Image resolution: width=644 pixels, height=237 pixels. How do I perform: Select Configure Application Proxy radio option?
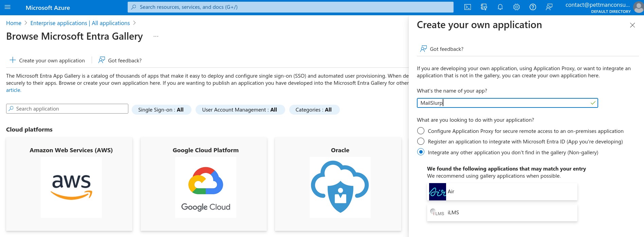(421, 131)
